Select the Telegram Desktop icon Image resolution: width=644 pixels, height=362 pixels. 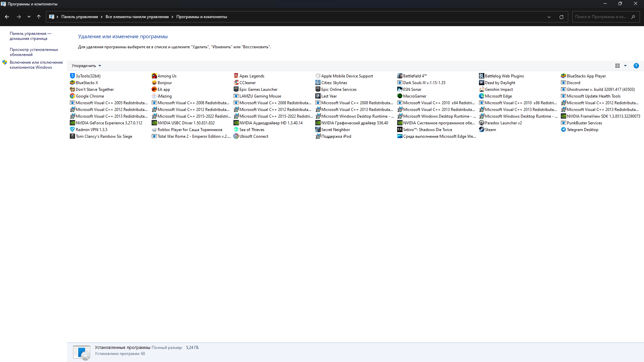tap(563, 129)
